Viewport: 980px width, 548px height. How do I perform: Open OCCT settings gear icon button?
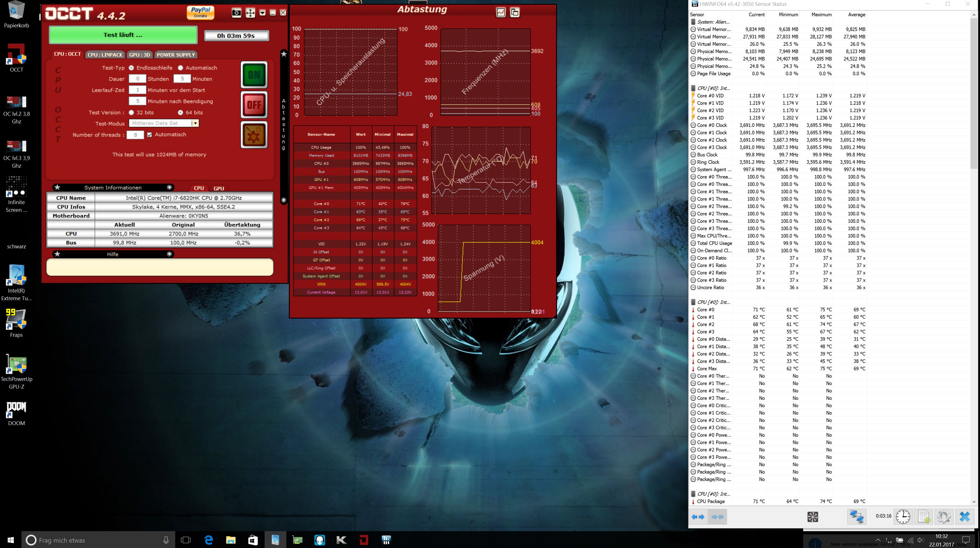(x=254, y=135)
